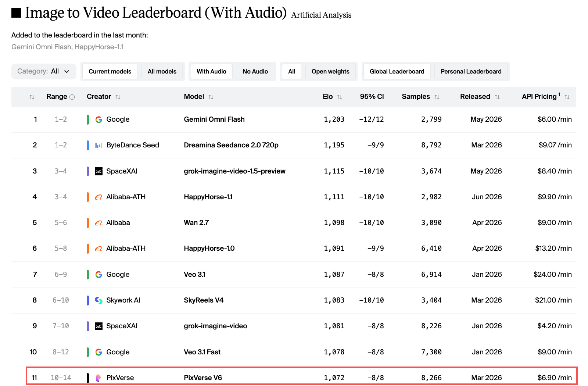Click the $13.20 /min price cell
The height and width of the screenshot is (386, 588).
click(553, 249)
